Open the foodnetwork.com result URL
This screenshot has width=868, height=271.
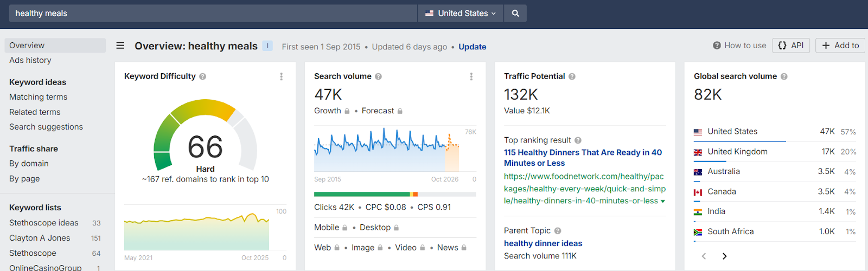tap(585, 189)
